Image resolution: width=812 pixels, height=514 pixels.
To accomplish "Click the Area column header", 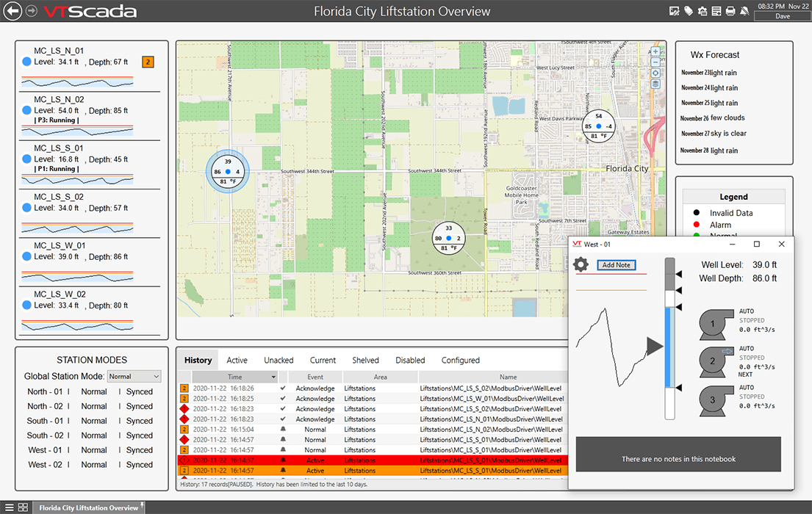I will click(380, 377).
